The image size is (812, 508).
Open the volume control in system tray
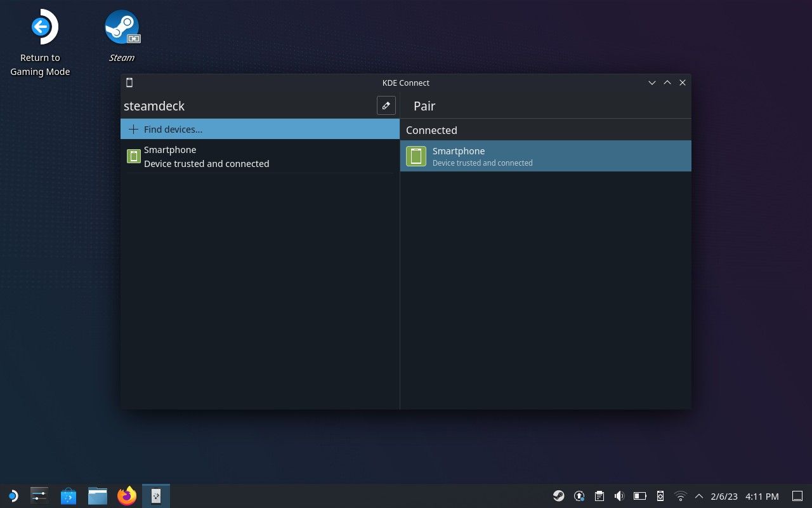click(620, 496)
